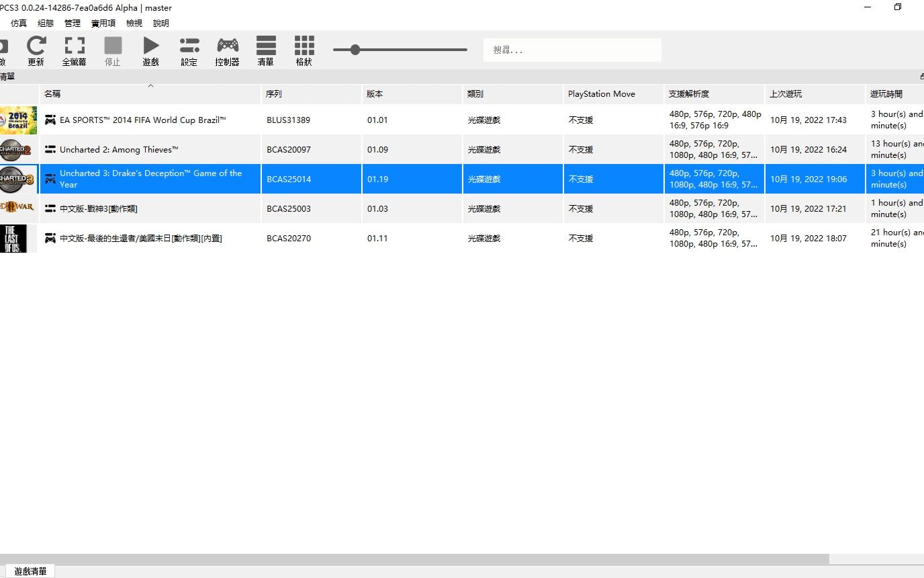The width and height of the screenshot is (924, 578).
Task: Open the 實用項 menu
Action: (x=103, y=23)
